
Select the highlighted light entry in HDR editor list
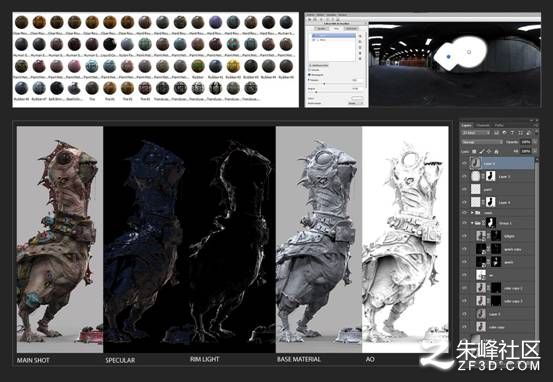pyautogui.click(x=333, y=36)
